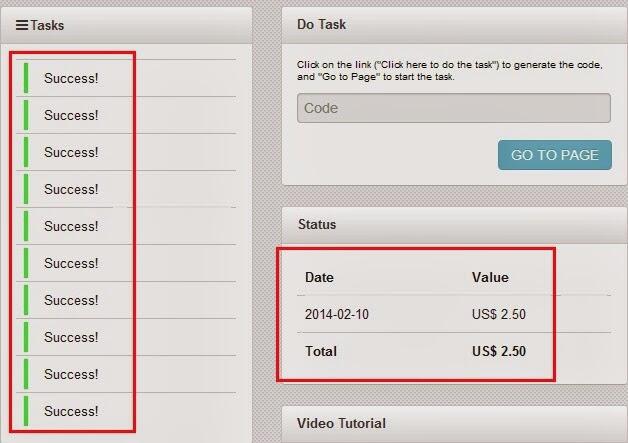This screenshot has width=628, height=443.
Task: Click the Status panel heading
Action: point(317,224)
